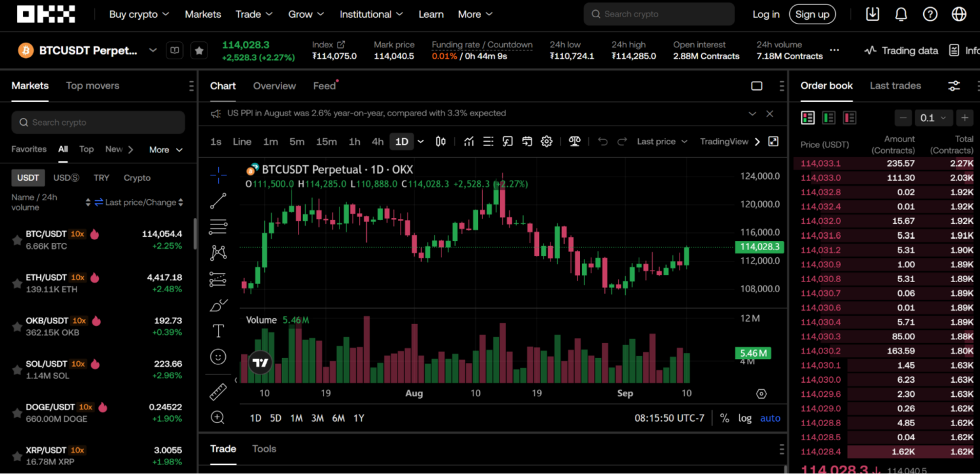This screenshot has height=474, width=980.
Task: Click the Log in link
Action: click(766, 14)
